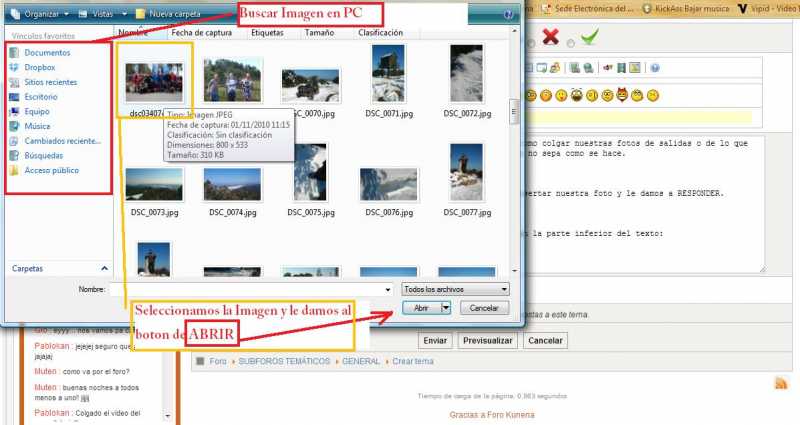Screen dimensions: 800x425
Task: Click the file list scrollbar up arrow
Action: pos(514,31)
